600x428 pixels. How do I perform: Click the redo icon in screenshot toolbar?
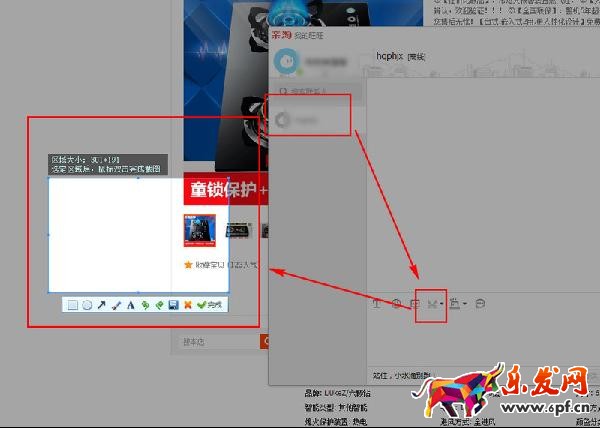(159, 304)
